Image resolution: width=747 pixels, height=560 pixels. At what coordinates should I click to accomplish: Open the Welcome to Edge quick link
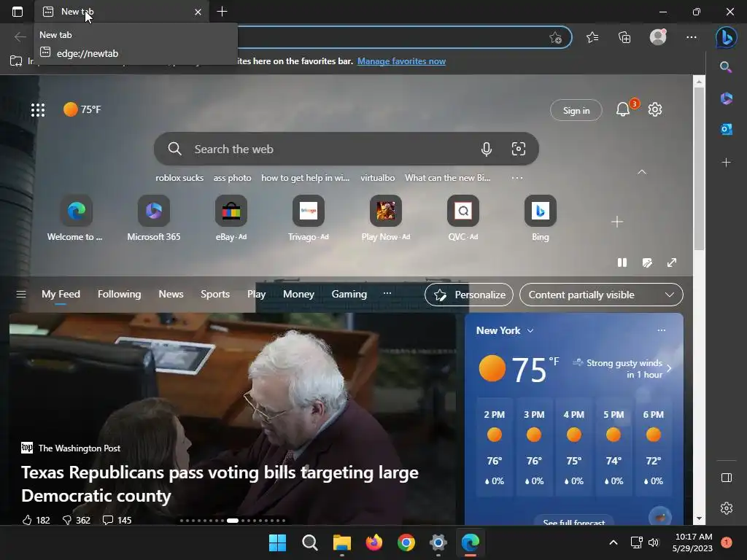(x=76, y=218)
